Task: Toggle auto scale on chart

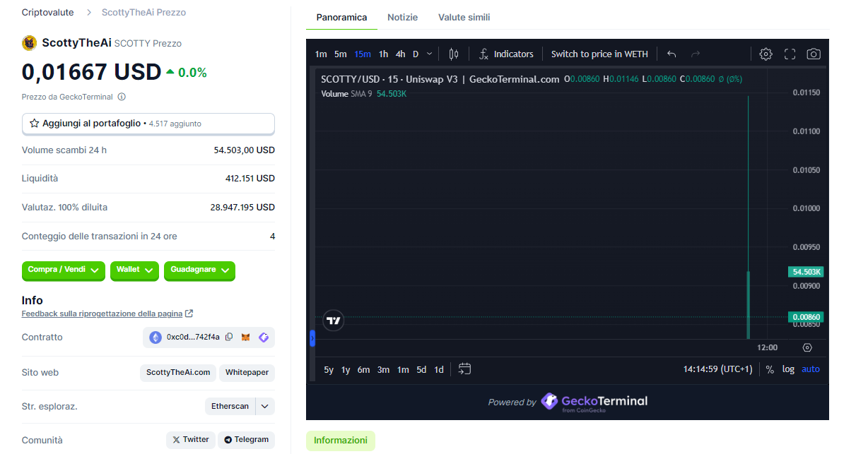Action: [x=811, y=369]
